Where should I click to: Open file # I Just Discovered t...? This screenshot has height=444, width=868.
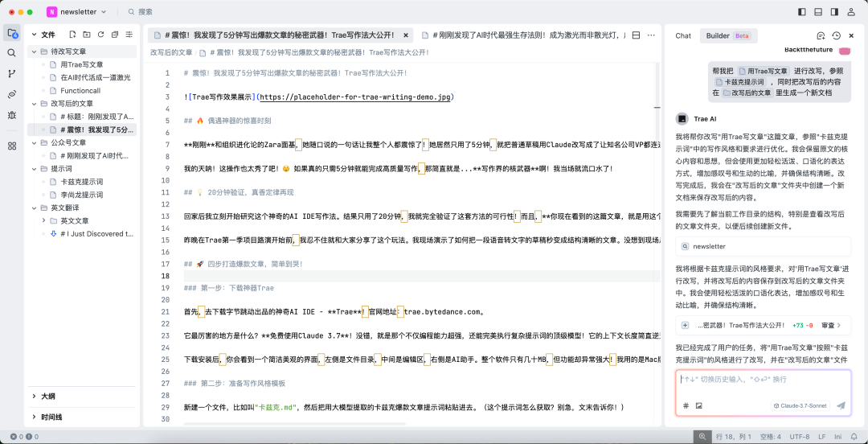pos(97,234)
